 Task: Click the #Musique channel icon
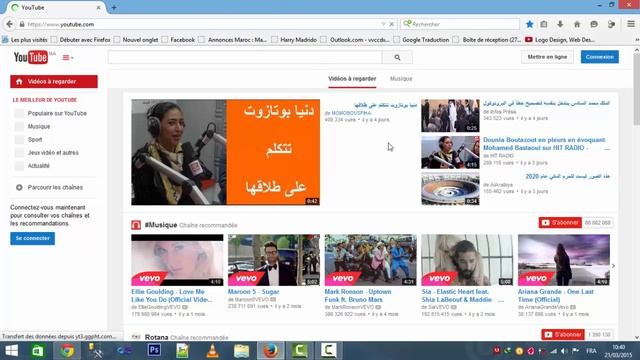(136, 225)
